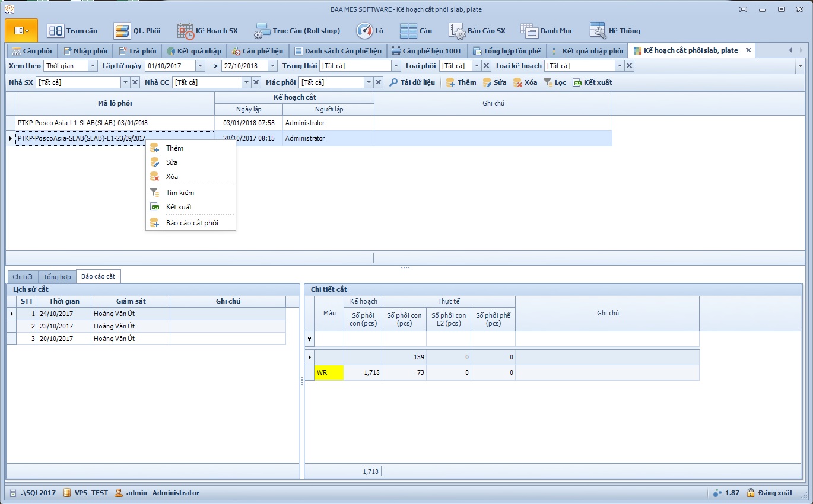Expand the Mác phôi dropdown list
This screenshot has height=504, width=813.
[369, 82]
